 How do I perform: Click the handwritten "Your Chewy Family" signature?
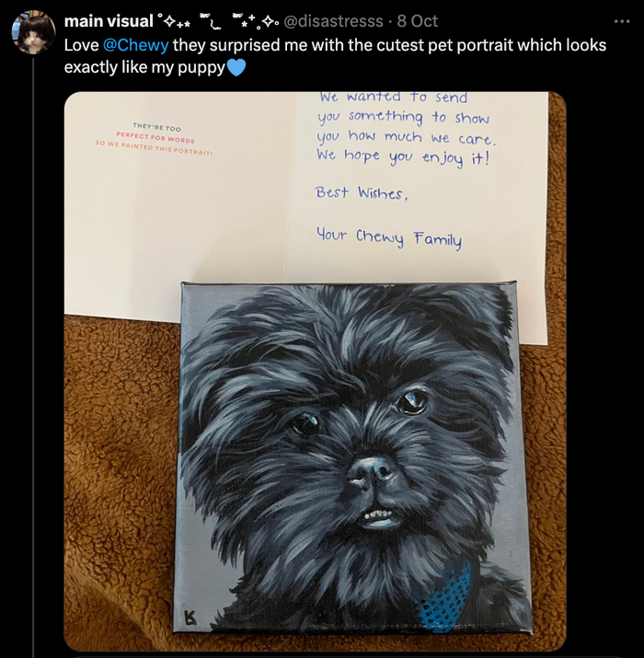point(389,238)
